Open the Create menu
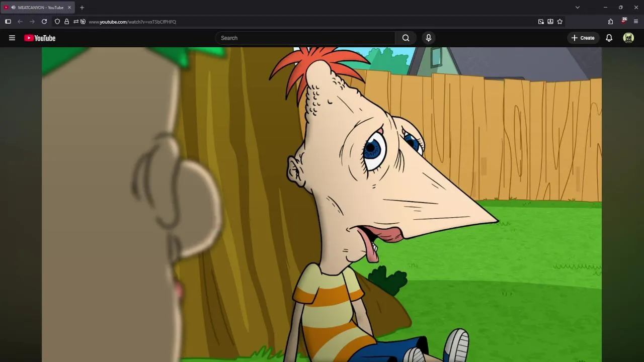This screenshot has width=644, height=362. 583,38
